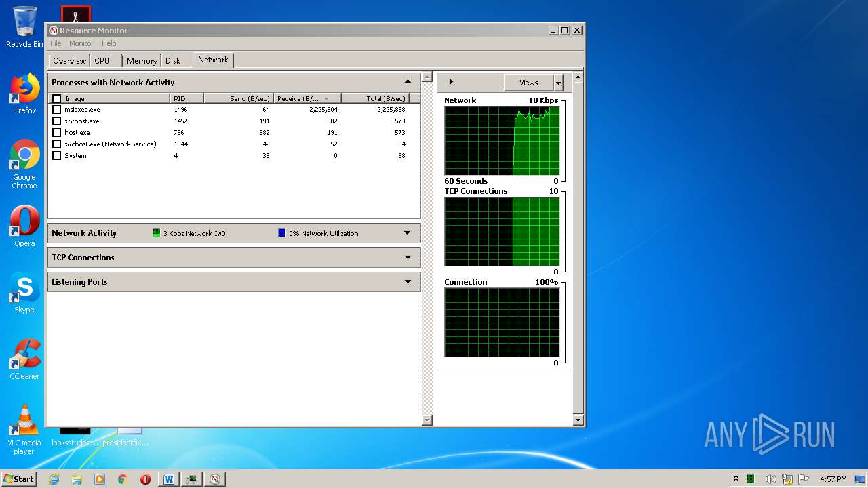Click the Resource Monitor title bar icon
The height and width of the screenshot is (488, 868).
tap(53, 30)
